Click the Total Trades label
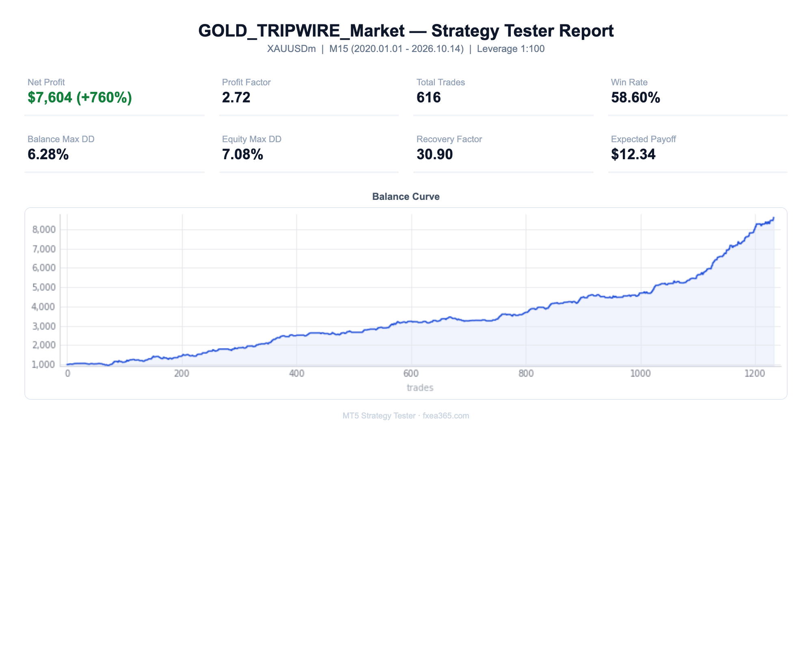The height and width of the screenshot is (650, 812). [441, 82]
